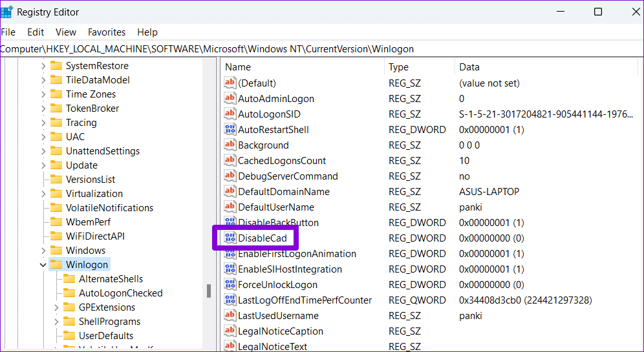This screenshot has height=352, width=644.
Task: Expand the ShellPrograms subkey arrow
Action: point(56,322)
